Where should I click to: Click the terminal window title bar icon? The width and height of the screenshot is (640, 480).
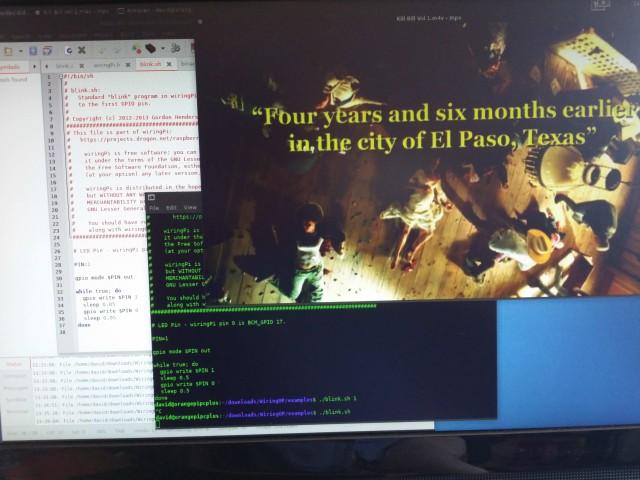coord(151,198)
